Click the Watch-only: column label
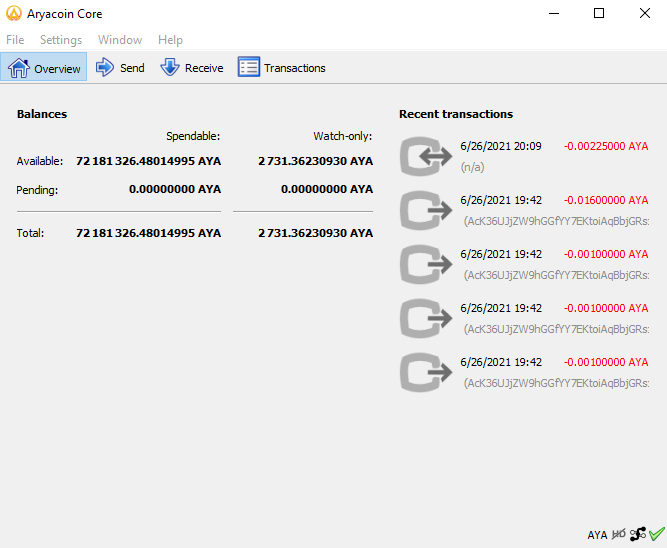Image resolution: width=667 pixels, height=548 pixels. (x=342, y=136)
